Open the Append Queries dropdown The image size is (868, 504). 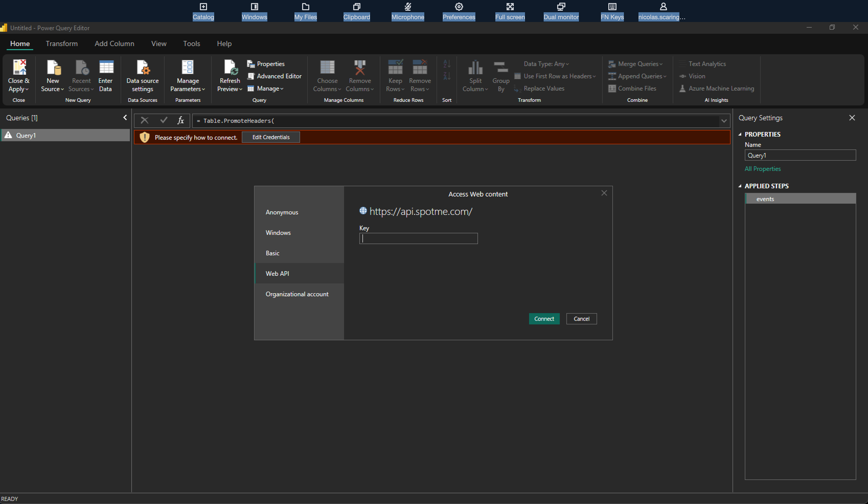(637, 76)
